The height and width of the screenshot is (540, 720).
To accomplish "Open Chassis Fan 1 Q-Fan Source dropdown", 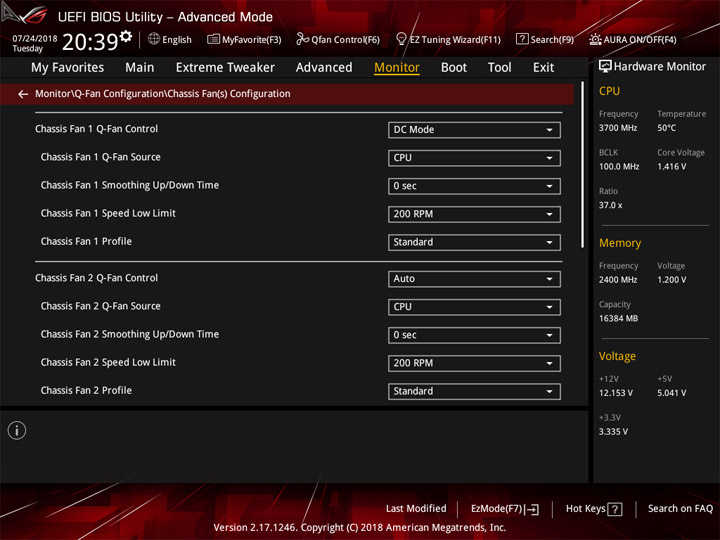I will click(474, 158).
